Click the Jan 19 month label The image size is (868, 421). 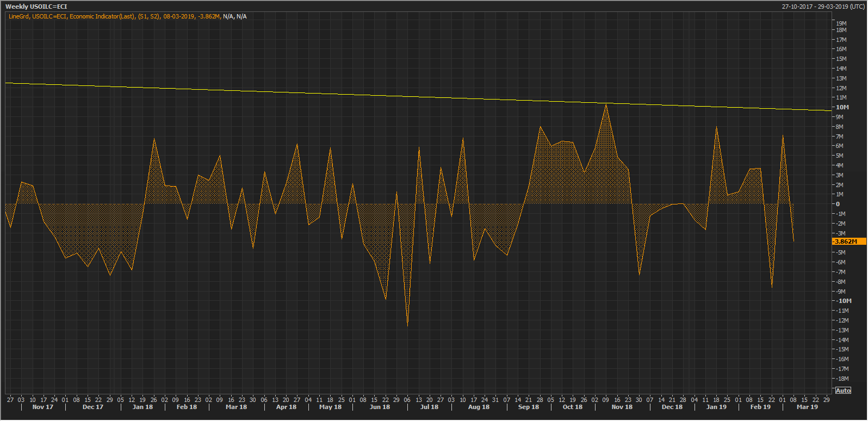[x=716, y=407]
